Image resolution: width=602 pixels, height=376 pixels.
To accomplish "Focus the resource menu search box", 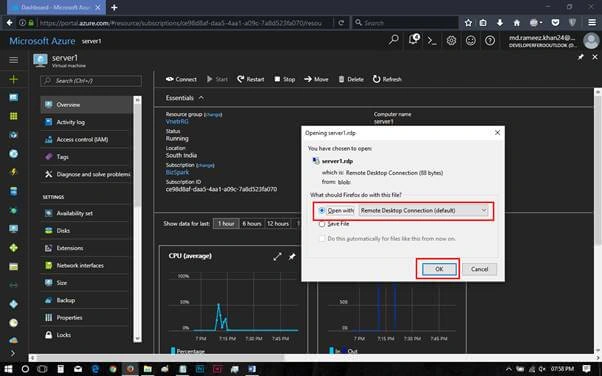I will coord(91,81).
